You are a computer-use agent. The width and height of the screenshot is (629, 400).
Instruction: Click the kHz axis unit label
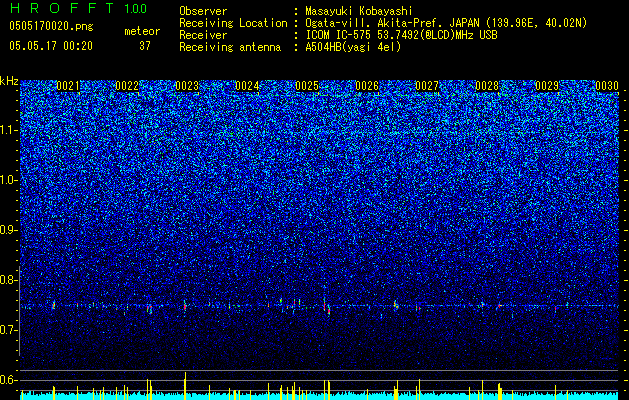pyautogui.click(x=9, y=81)
